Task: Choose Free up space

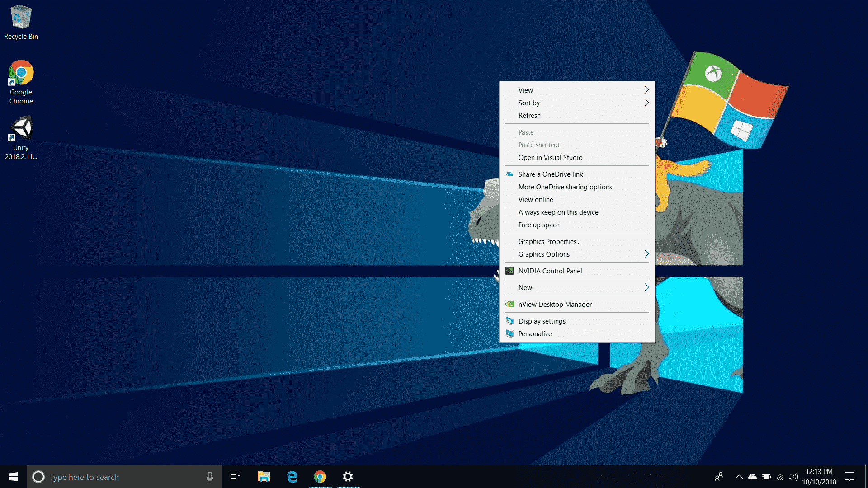Action: pos(577,225)
